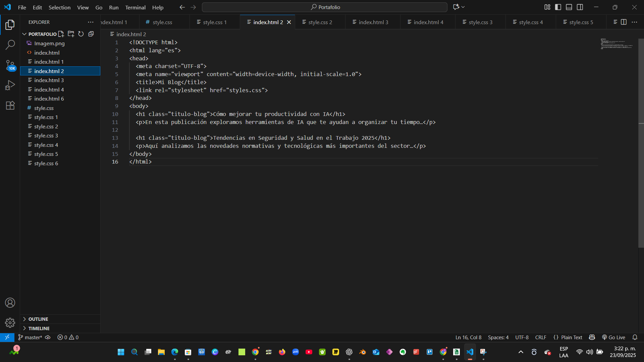Collapse all folders in Explorer
The image size is (644, 362).
(91, 34)
